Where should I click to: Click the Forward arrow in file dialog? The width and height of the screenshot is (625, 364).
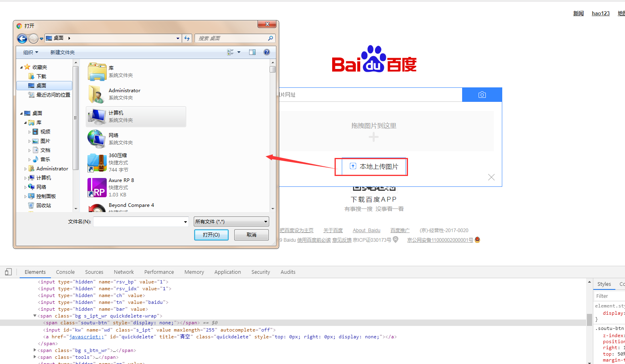(34, 38)
